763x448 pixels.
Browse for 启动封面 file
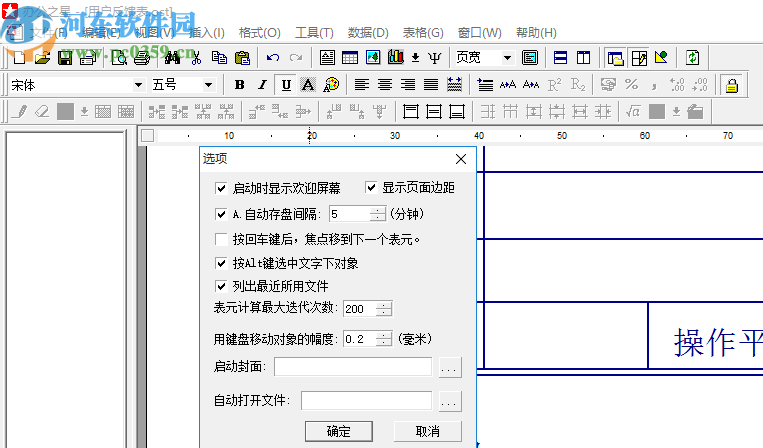tap(450, 367)
